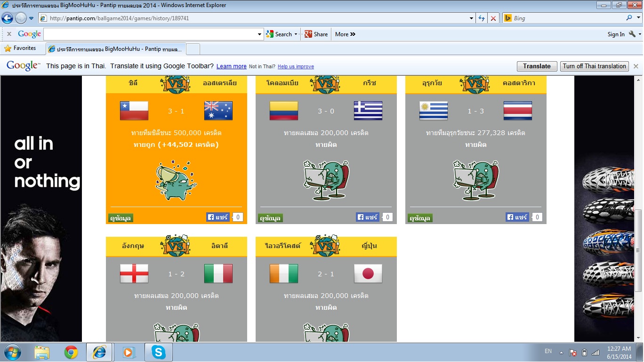Click the Costa Rica flag icon
This screenshot has width=644, height=362.
pos(518,111)
